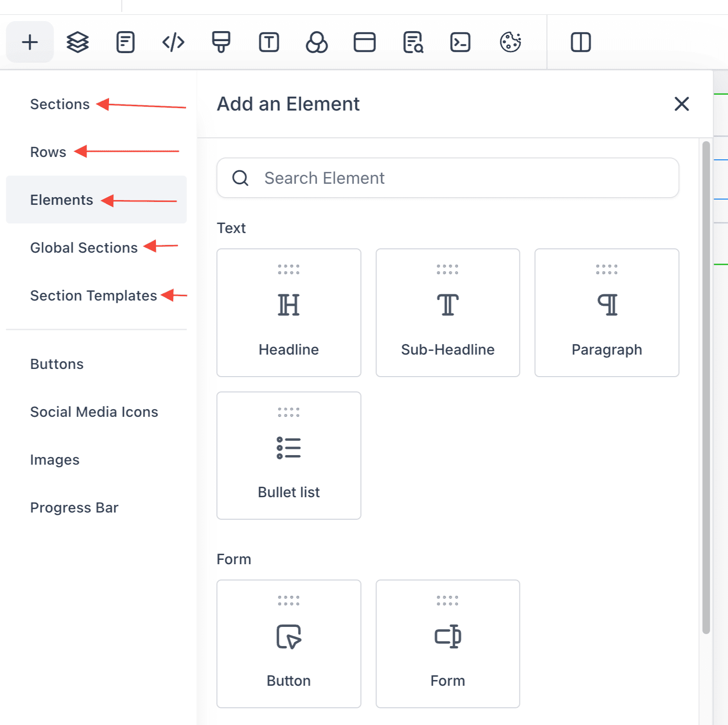Image resolution: width=728 pixels, height=725 pixels.
Task: Open the custom code brackets icon
Action: point(173,42)
